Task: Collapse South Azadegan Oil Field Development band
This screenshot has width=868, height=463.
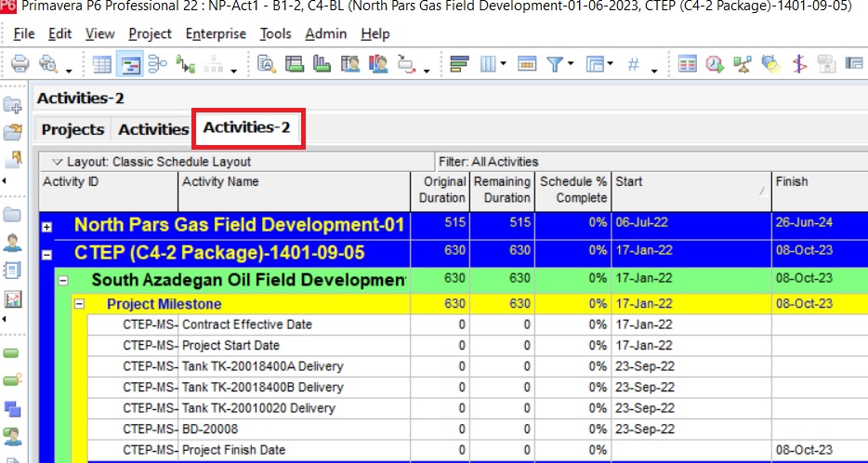Action: click(64, 281)
